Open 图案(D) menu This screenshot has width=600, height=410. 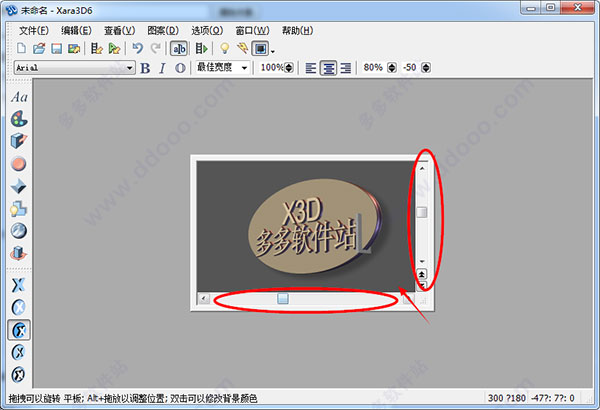pyautogui.click(x=163, y=31)
